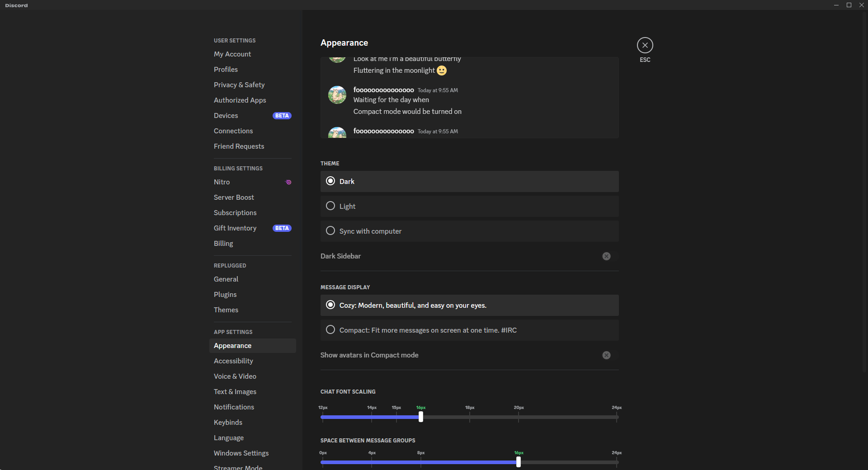Image resolution: width=868 pixels, height=470 pixels.
Task: Click the BETA badge next to Gift Inventory
Action: click(x=282, y=228)
